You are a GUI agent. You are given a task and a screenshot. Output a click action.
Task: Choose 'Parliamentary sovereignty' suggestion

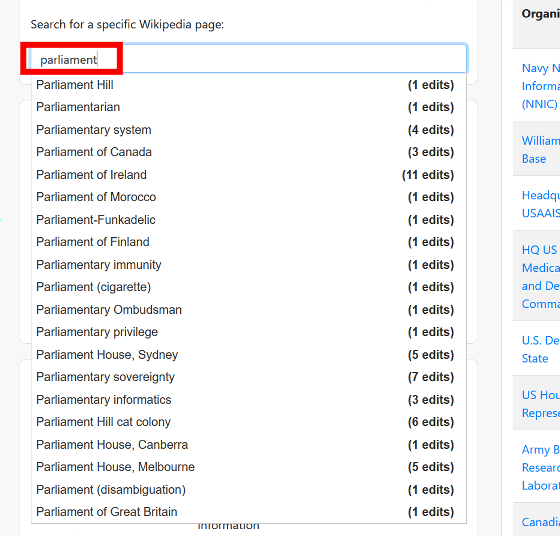point(249,377)
